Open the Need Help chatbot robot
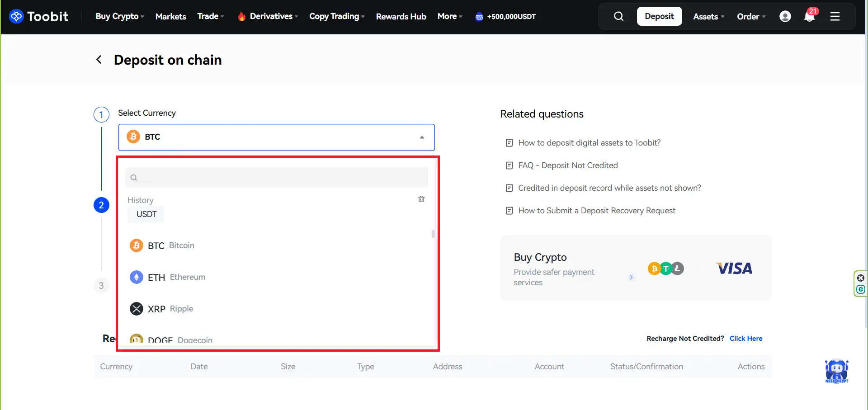Screen dimensions: 868x410 [836, 371]
